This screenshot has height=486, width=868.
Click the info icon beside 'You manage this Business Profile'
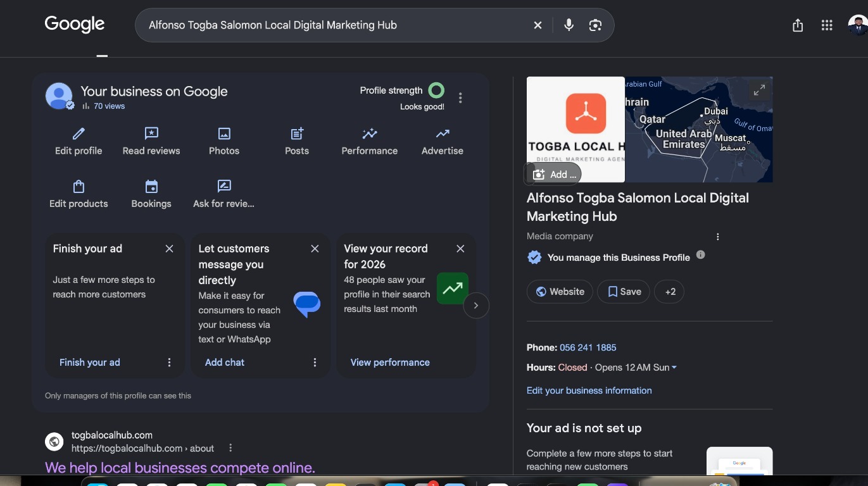click(700, 254)
